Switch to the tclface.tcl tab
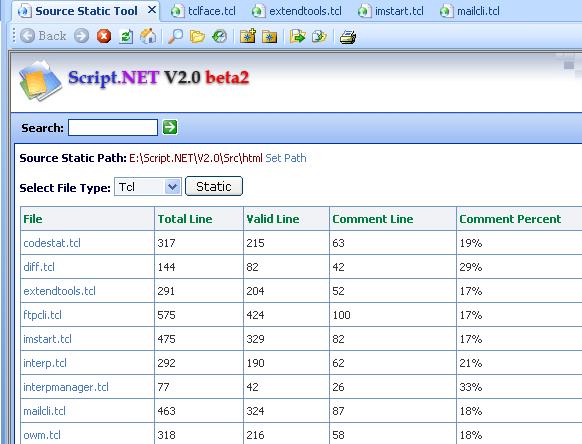582x444 pixels. coord(203,11)
